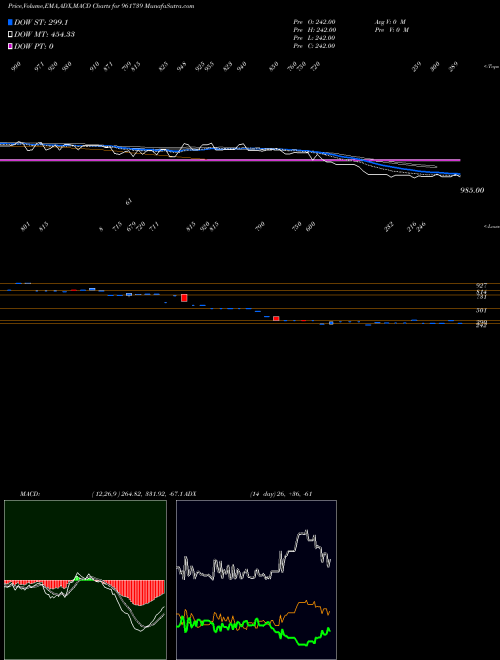Select the 'DOW PT: 0' legend label
Image resolution: width=500 pixels, height=660 pixels.
34,46
